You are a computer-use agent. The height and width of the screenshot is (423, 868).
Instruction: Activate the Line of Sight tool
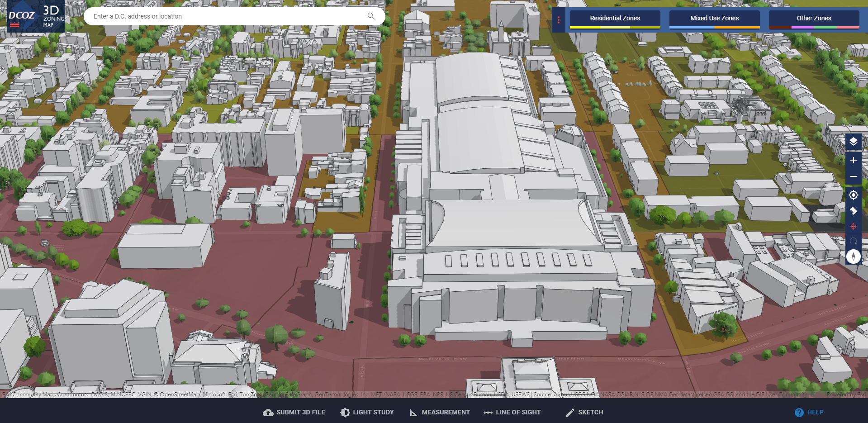pos(512,412)
